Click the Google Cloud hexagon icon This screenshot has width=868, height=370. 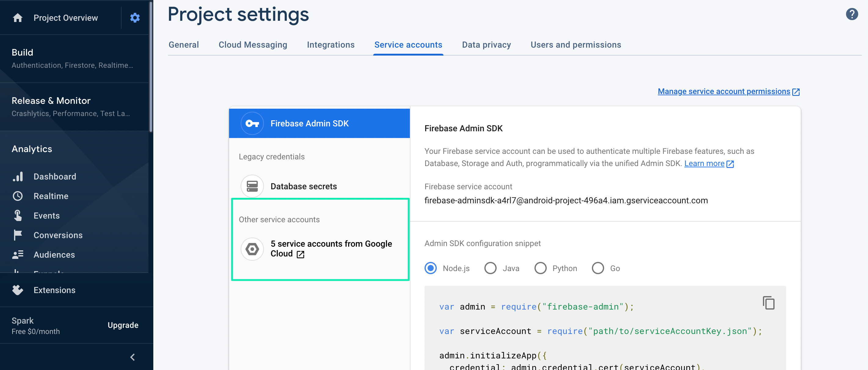point(252,249)
